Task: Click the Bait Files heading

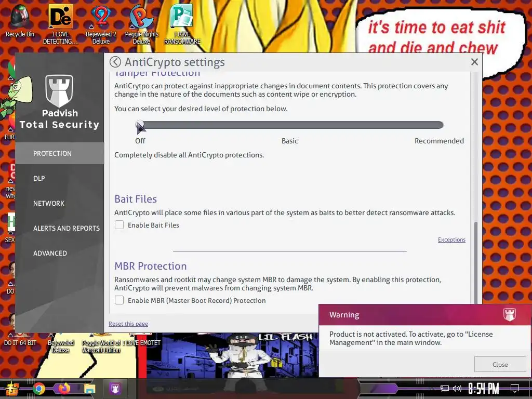Action: (x=136, y=199)
